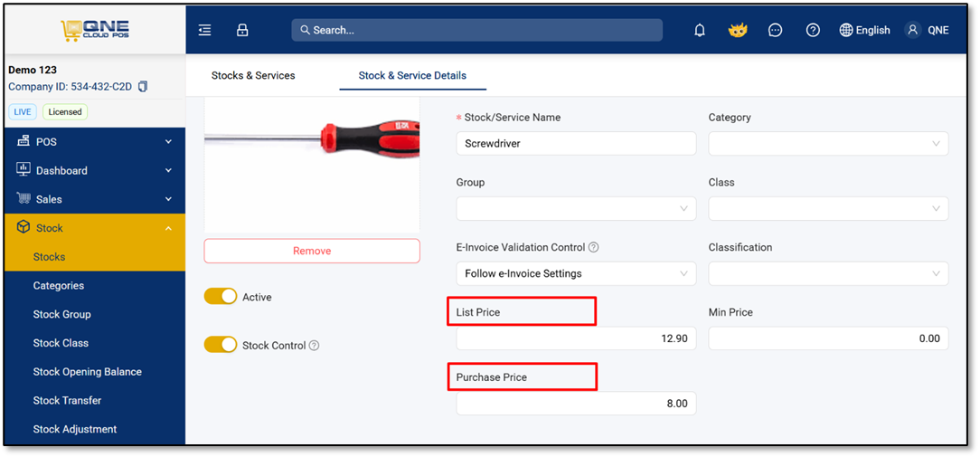Viewport: 980px width, 457px height.
Task: Click the Stock box icon in sidebar
Action: coord(24,226)
